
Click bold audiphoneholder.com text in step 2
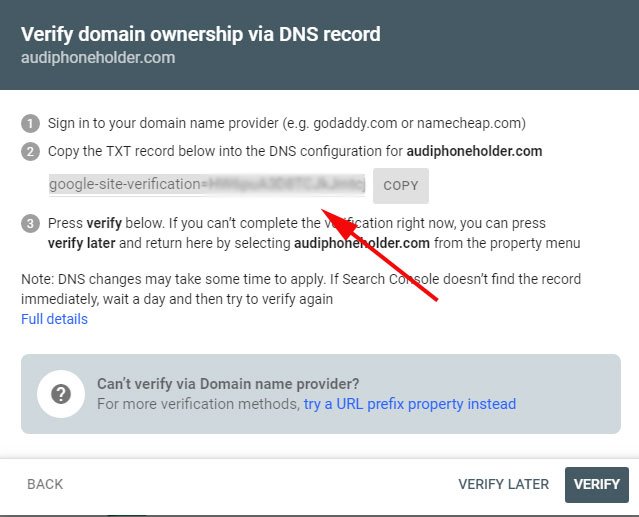pos(474,151)
